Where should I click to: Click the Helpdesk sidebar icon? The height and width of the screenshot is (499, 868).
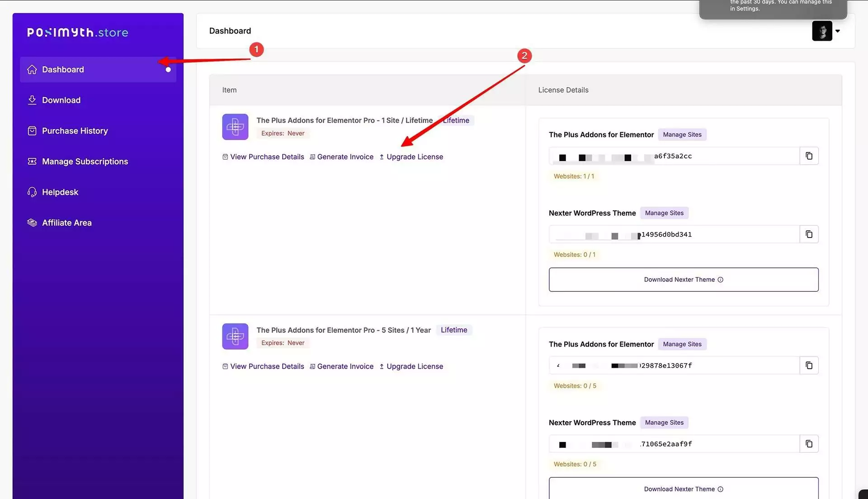coord(31,192)
